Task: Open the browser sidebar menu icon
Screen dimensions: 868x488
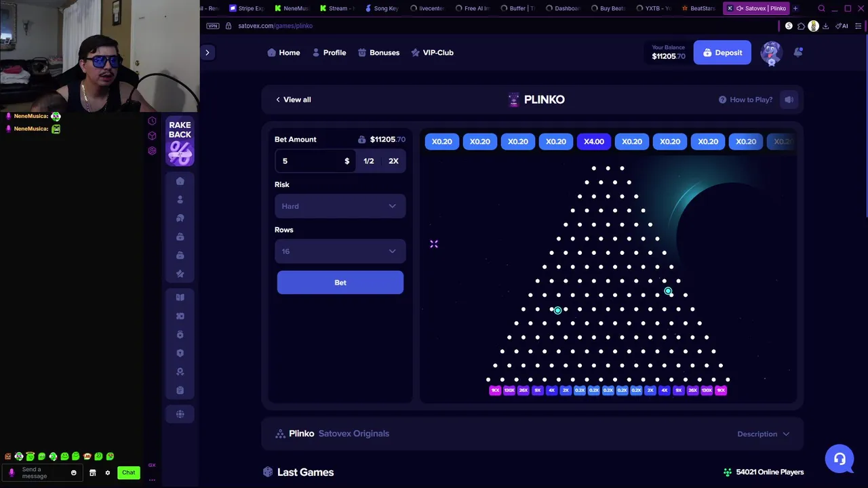Action: click(858, 26)
